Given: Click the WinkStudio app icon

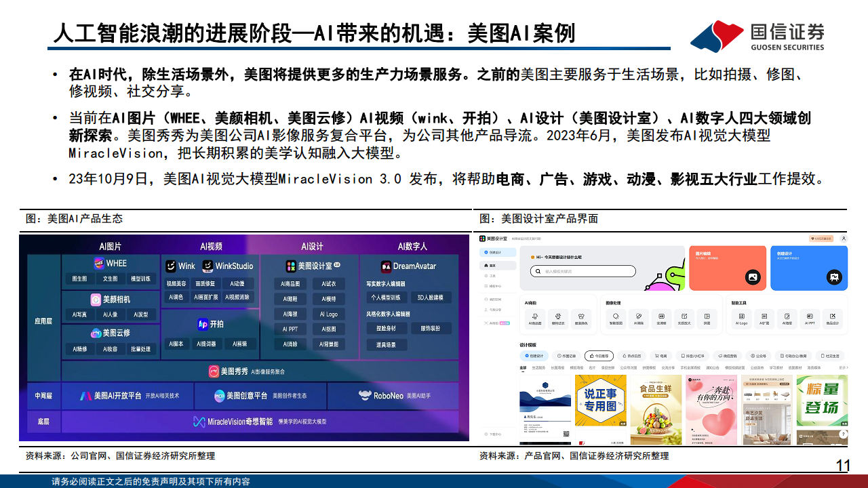Looking at the screenshot, I should (208, 266).
